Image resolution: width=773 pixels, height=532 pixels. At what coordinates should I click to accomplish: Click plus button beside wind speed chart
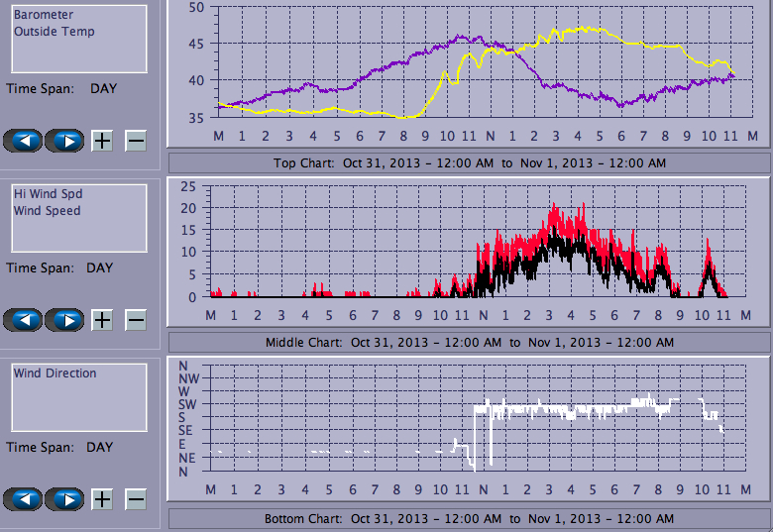102,320
